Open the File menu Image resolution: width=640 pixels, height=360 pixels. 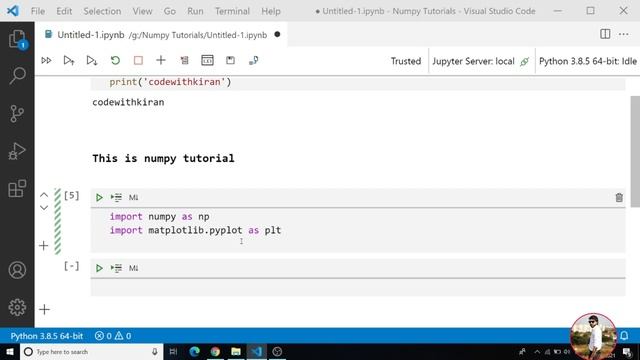coord(38,11)
